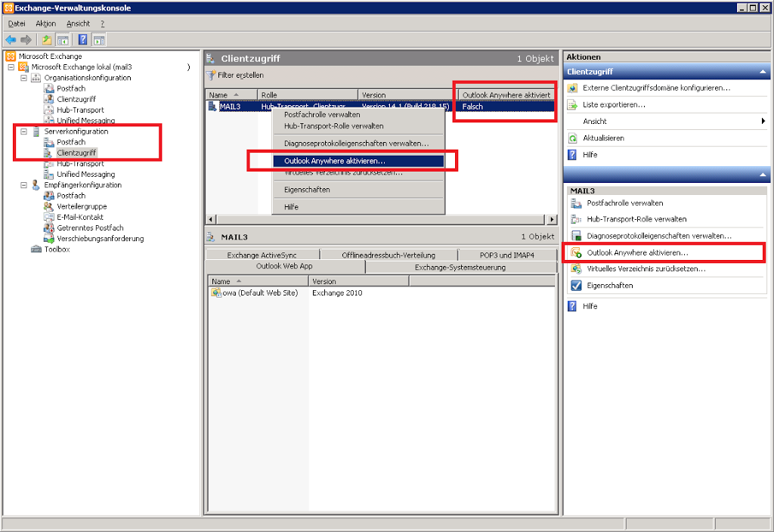Click the MAIL3 server icon in list

point(214,107)
